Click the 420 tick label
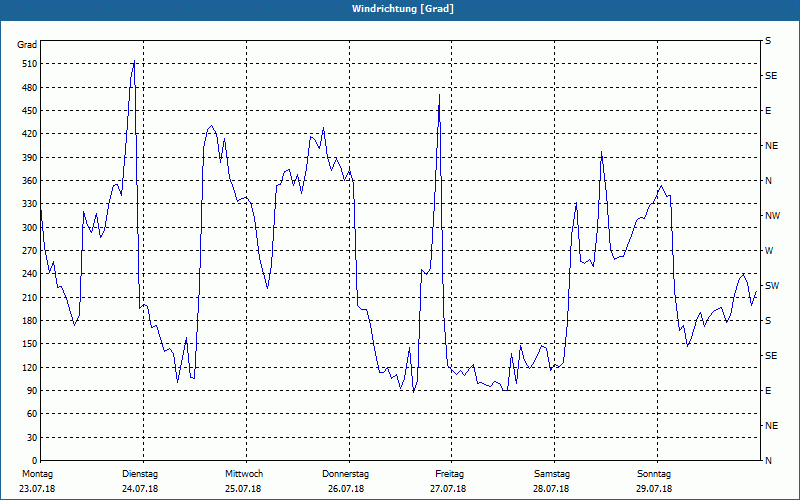The width and height of the screenshot is (800, 500). click(29, 134)
